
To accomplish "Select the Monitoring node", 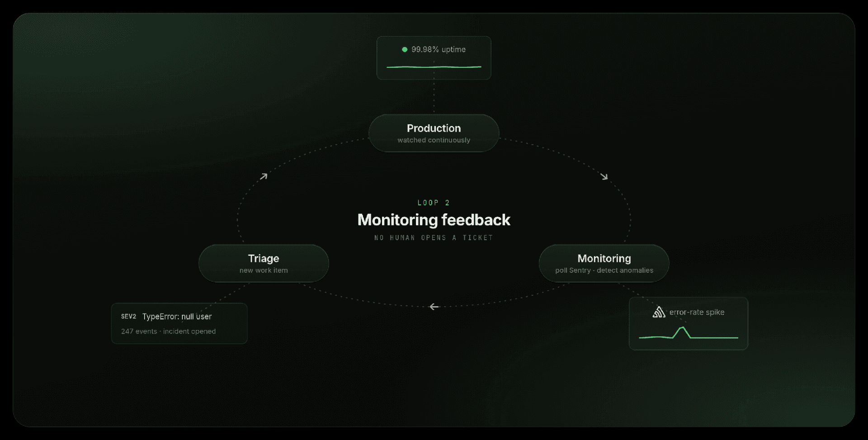I will [x=604, y=263].
